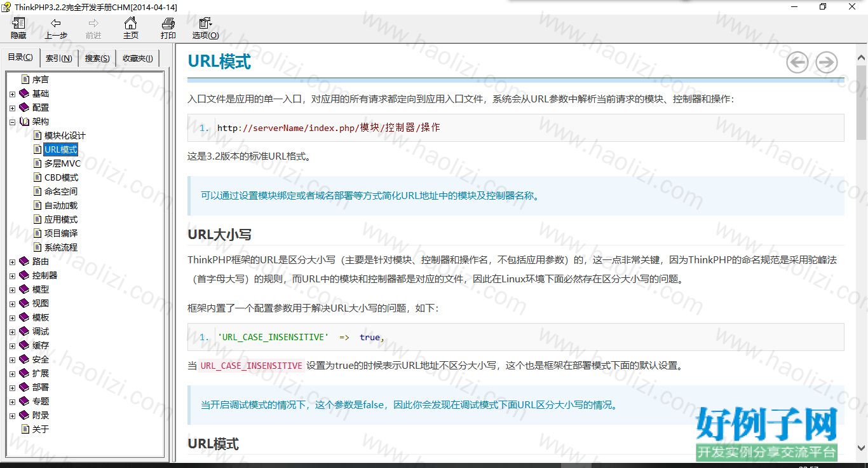This screenshot has width=868, height=468.
Task: Click the http://serverName/index.php code line
Action: (516, 128)
